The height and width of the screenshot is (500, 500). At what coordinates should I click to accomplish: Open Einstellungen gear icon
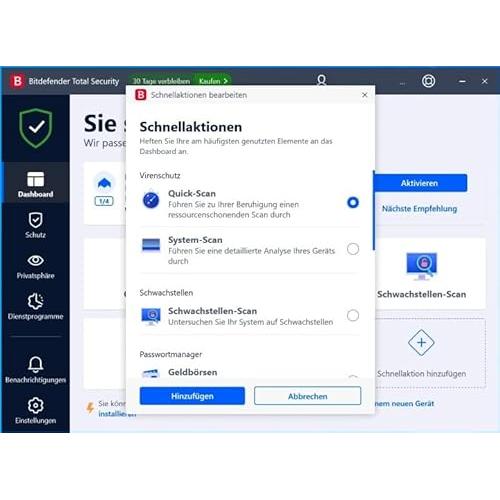[35, 405]
